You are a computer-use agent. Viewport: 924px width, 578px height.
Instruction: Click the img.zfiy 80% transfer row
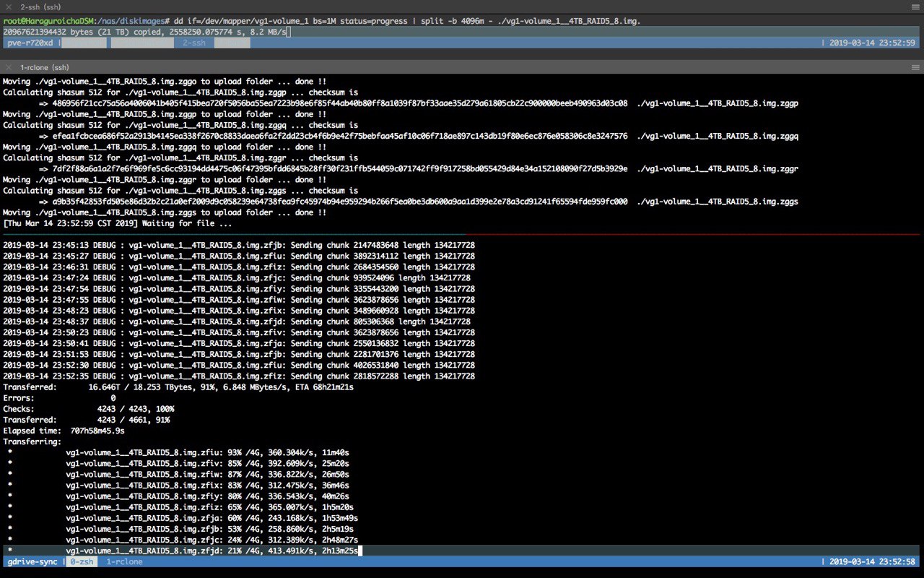pos(178,496)
